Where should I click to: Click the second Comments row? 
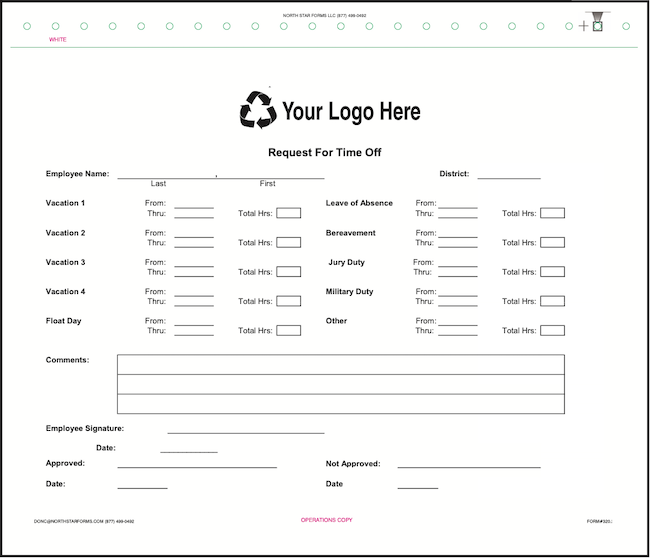point(341,384)
